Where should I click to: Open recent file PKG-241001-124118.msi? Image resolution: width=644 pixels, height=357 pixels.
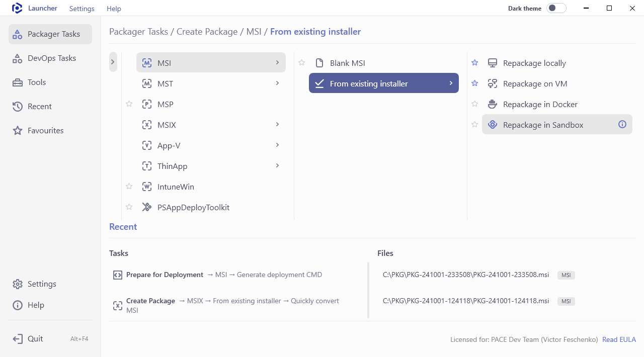point(466,301)
